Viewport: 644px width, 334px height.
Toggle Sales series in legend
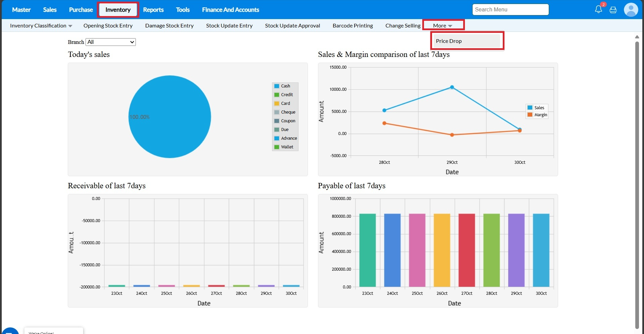tap(536, 108)
